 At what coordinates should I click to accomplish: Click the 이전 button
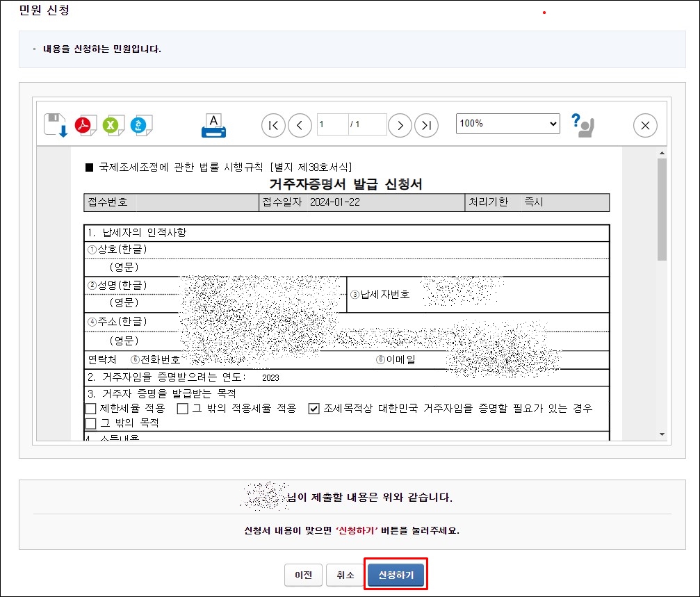coord(303,575)
